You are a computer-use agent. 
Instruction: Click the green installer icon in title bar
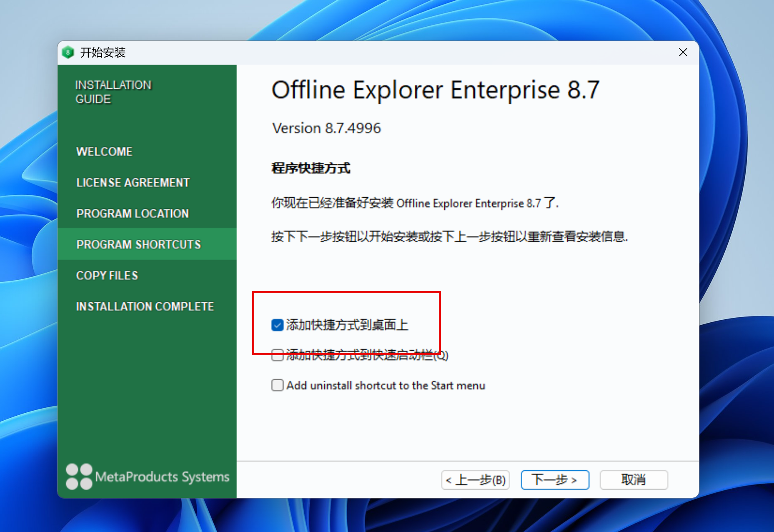coord(68,53)
